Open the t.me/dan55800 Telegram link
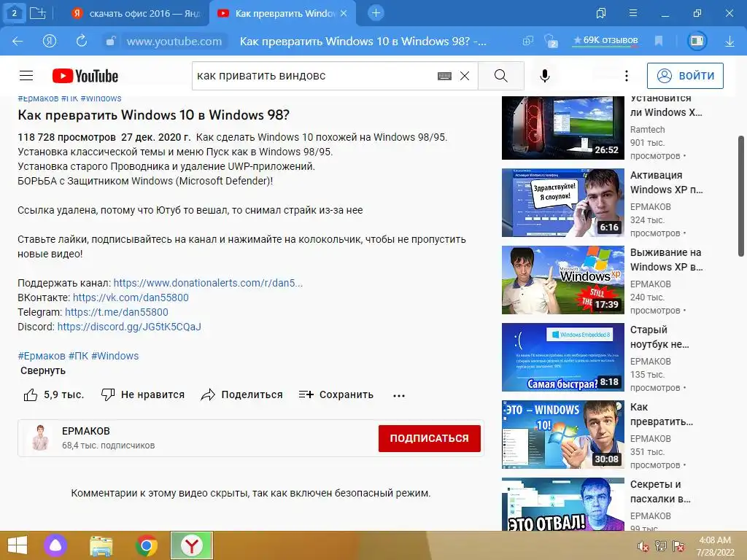 coord(116,312)
